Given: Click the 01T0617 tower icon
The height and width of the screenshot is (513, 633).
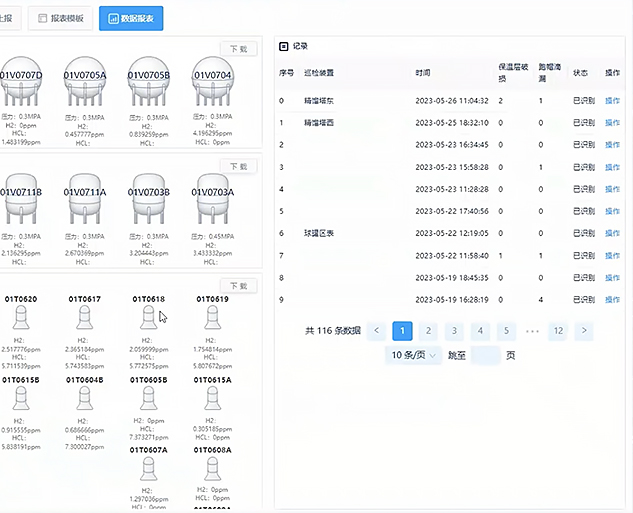Looking at the screenshot, I should coord(85,319).
